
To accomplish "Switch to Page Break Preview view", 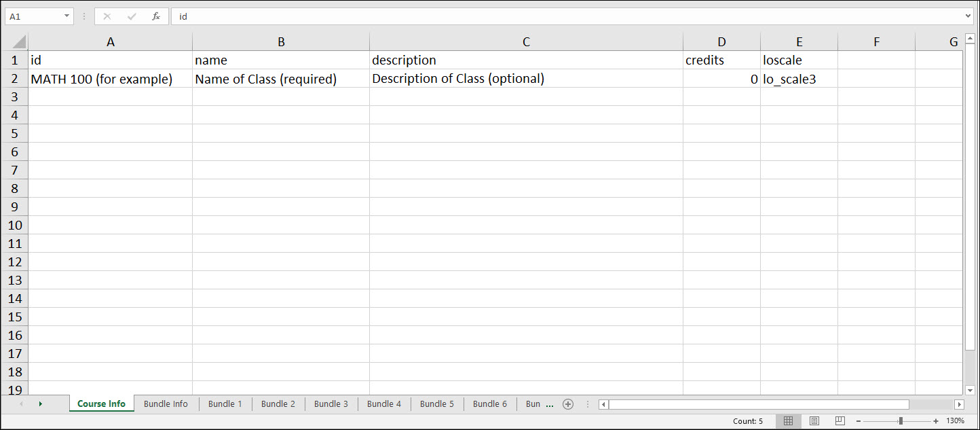I will (x=840, y=420).
